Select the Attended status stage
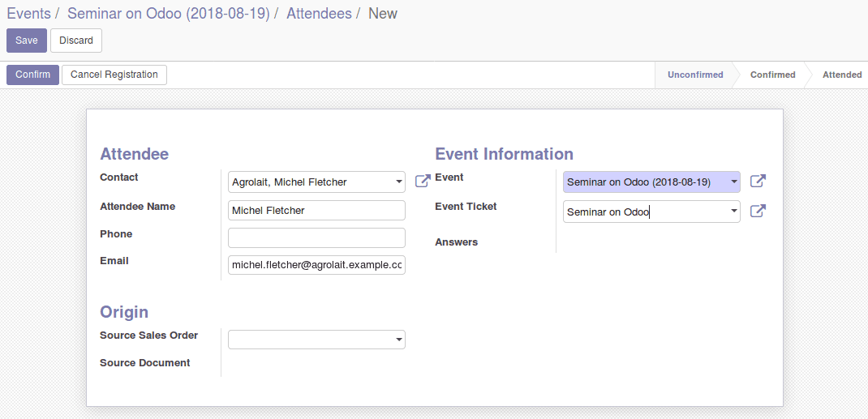 click(x=842, y=75)
